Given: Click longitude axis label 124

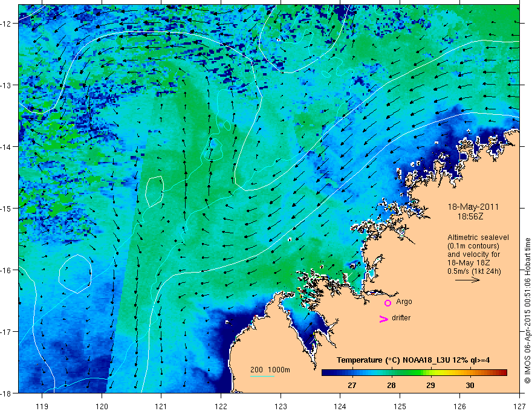Looking at the screenshot, I should tap(340, 406).
